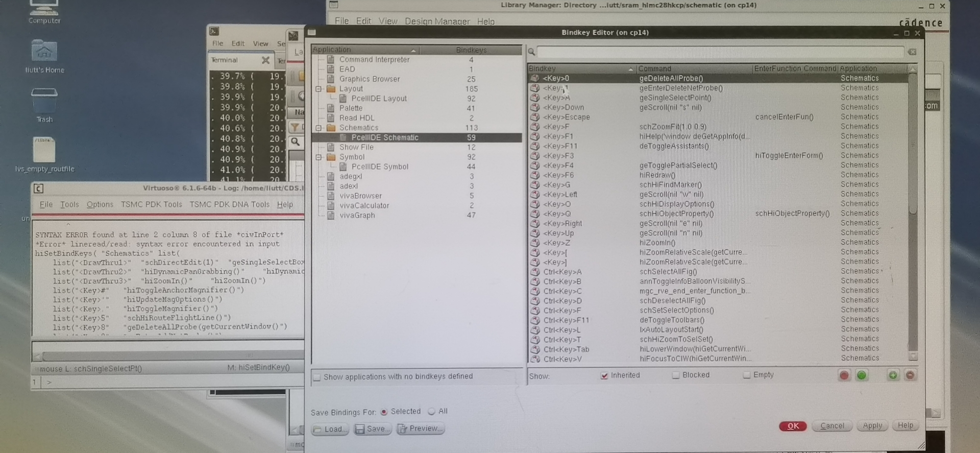The width and height of the screenshot is (980, 453).
Task: Collapse the Schematics tree node
Action: [x=318, y=128]
